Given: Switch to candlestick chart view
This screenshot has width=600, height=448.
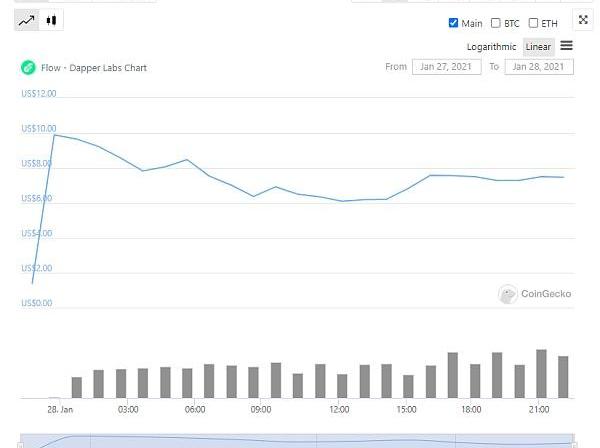Looking at the screenshot, I should click(x=51, y=20).
